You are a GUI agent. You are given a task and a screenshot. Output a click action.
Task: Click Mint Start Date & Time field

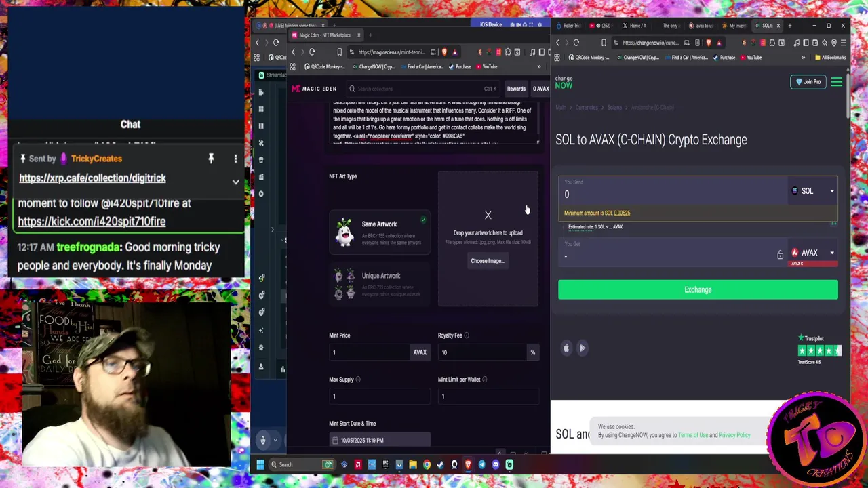tap(380, 441)
